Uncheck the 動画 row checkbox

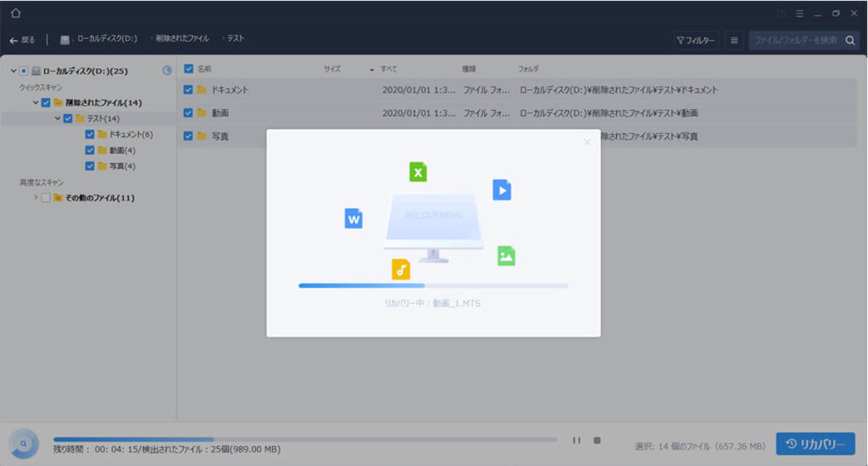pyautogui.click(x=188, y=113)
